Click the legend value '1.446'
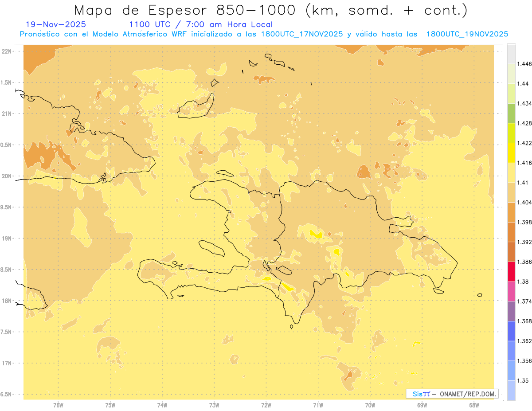 [524, 64]
